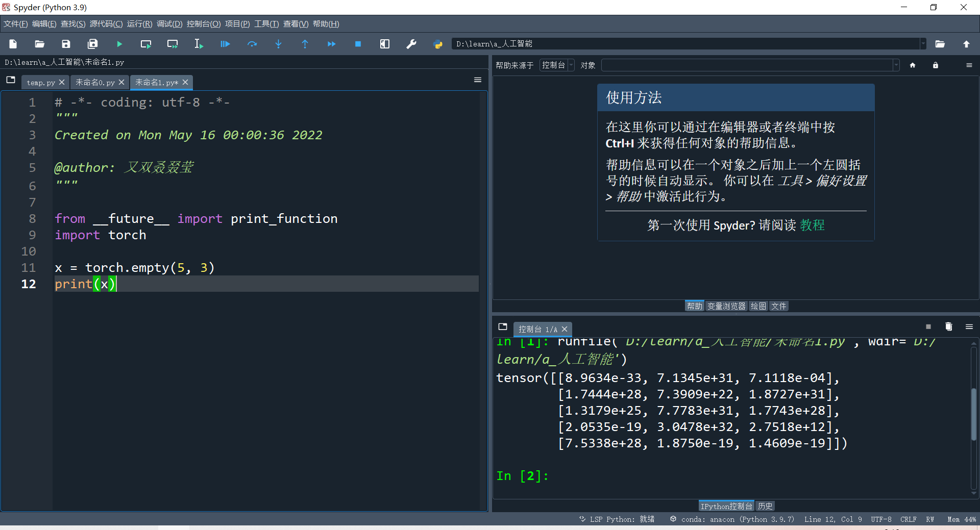Step over the current line in debugger
Viewport: 980px width, 530px height.
point(252,44)
